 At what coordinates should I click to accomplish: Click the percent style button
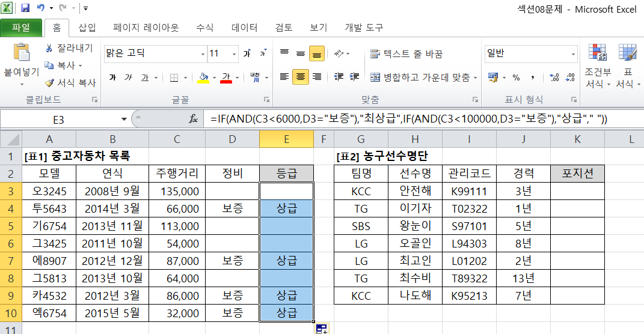[516, 77]
